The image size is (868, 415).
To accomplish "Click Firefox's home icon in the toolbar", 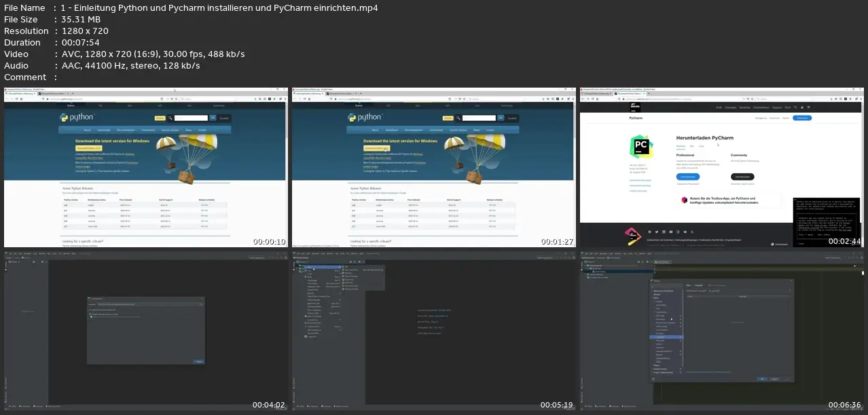I will tap(21, 98).
